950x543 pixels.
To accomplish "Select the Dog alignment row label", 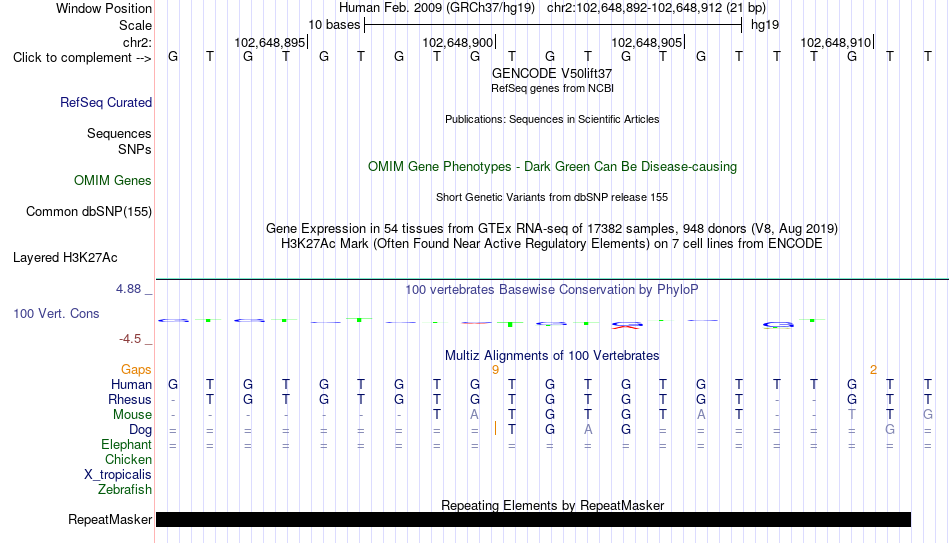I will tap(140, 430).
